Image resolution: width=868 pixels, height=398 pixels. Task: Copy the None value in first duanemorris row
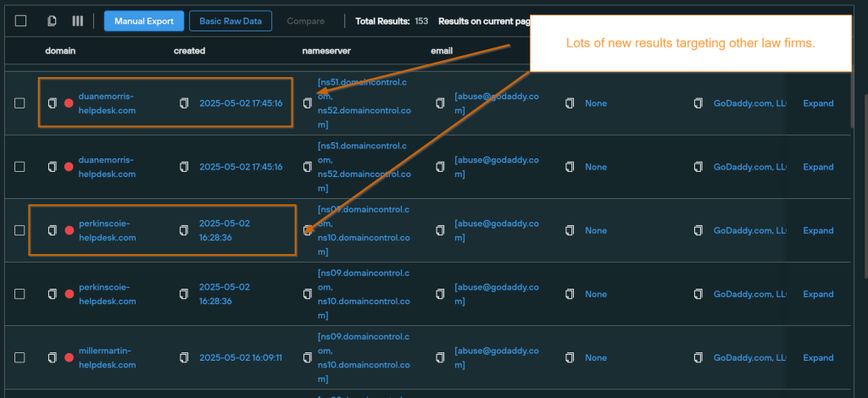(570, 103)
